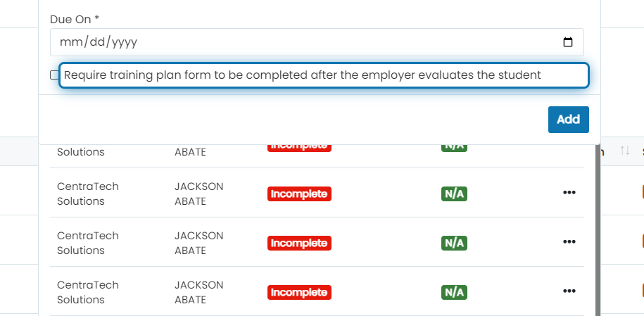Click the 'Require training plan form' label text

(302, 75)
